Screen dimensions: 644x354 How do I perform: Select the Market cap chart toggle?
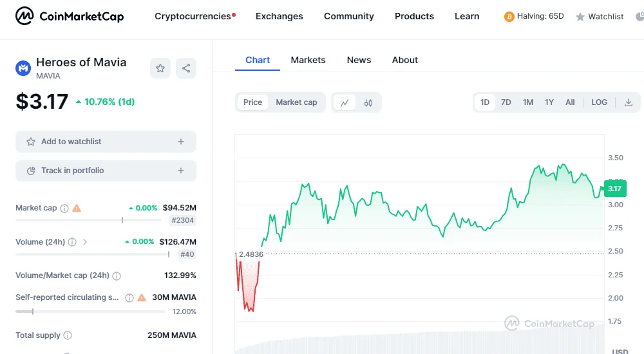tap(296, 102)
